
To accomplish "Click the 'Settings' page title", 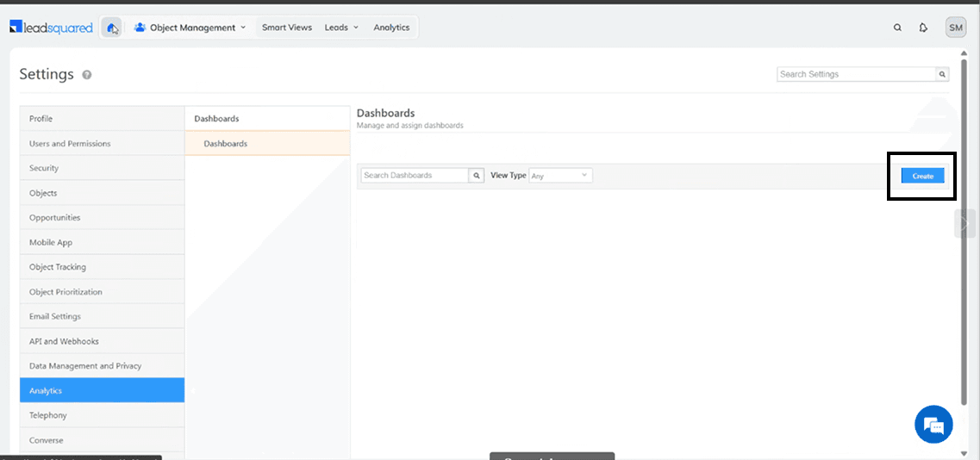I will [x=47, y=74].
